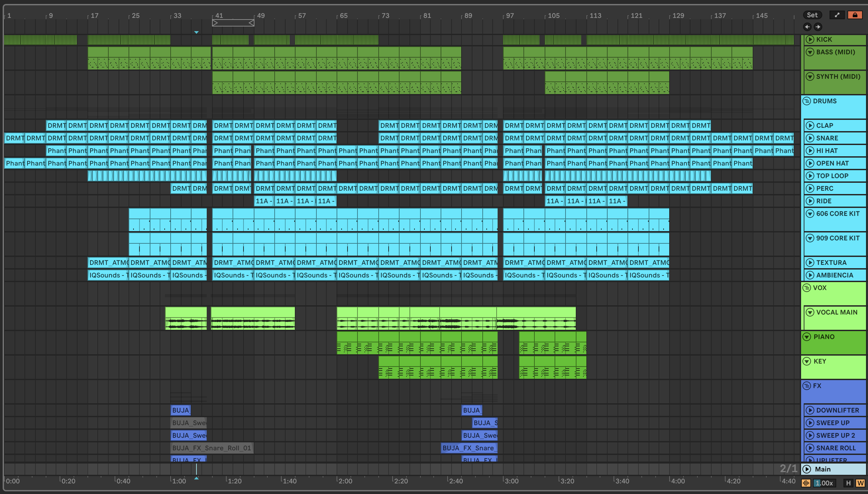Unfold the CLAP track arrow
Image resolution: width=868 pixels, height=494 pixels.
click(810, 125)
